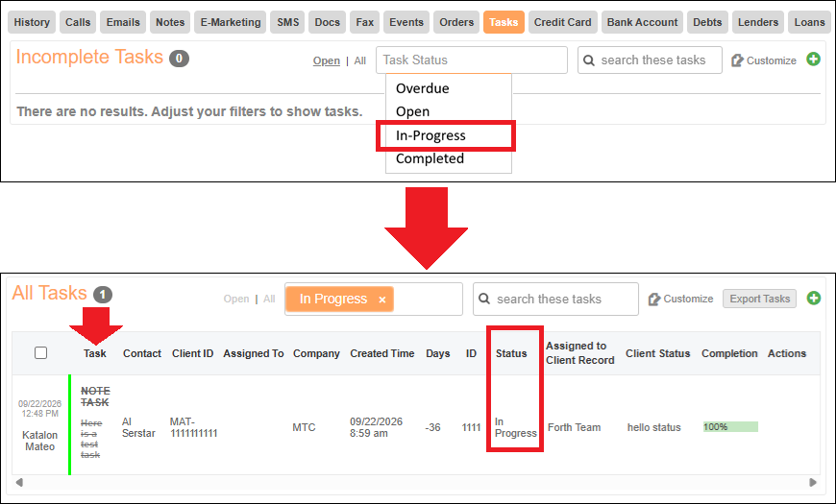This screenshot has height=504, width=836.
Task: Switch to the Bank Account tab
Action: click(642, 22)
